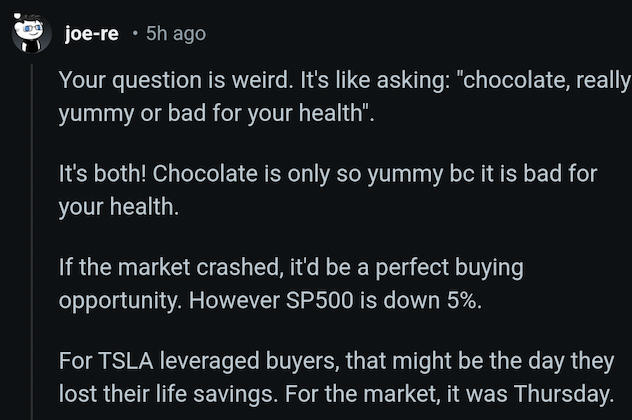Collapse the comment thread using the vertical line
Screen dimensions: 632x420
[x=32, y=241]
